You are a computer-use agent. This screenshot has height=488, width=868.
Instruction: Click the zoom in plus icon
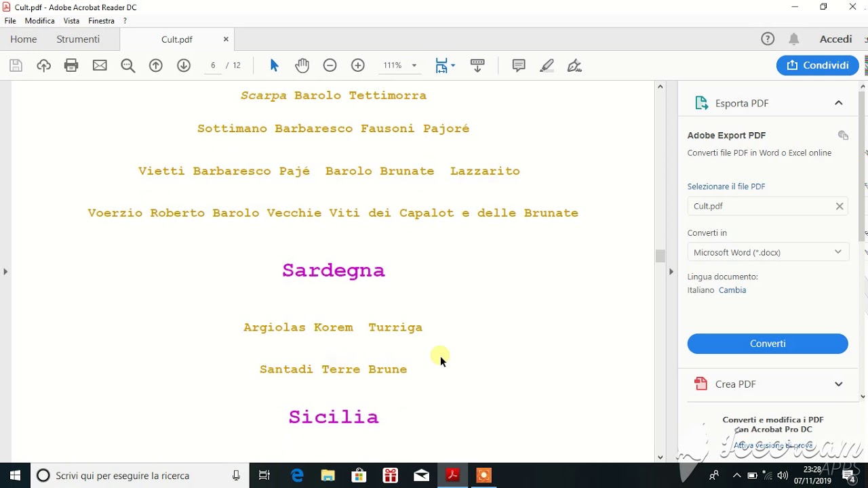pos(358,66)
